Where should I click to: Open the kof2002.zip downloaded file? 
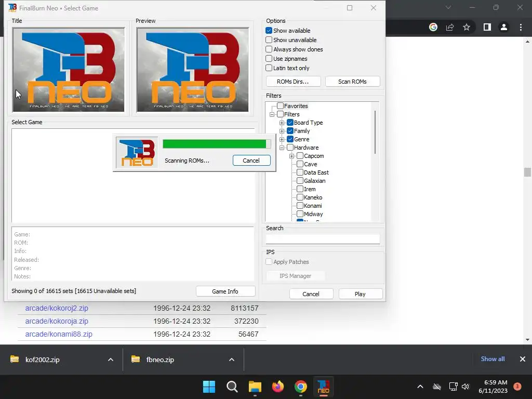pyautogui.click(x=43, y=360)
